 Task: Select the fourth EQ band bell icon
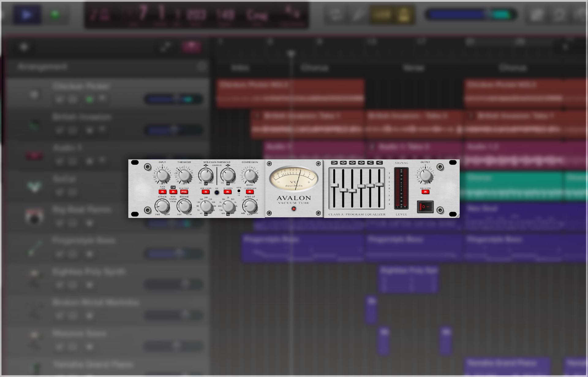click(361, 163)
